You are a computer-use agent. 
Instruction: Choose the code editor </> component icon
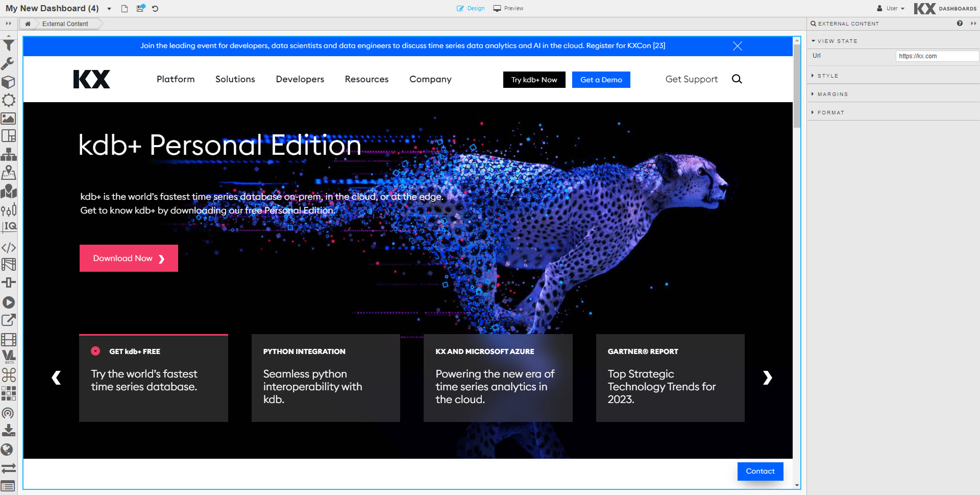(x=9, y=248)
